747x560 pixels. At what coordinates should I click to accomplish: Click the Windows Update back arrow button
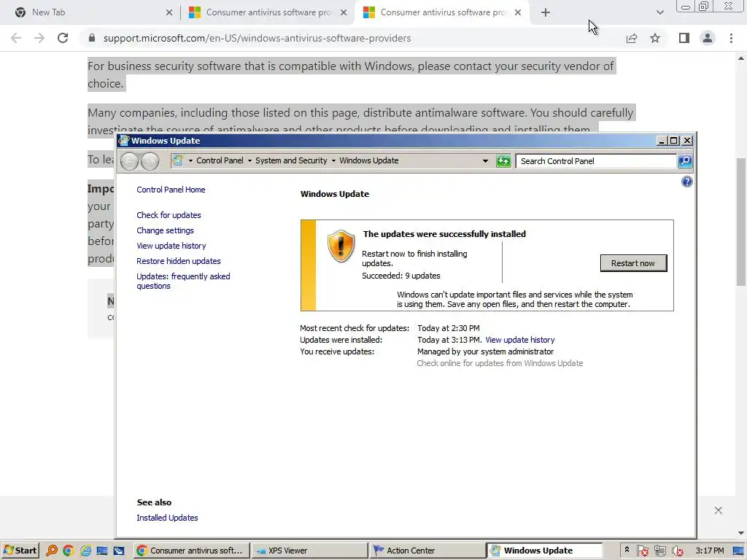pos(129,161)
